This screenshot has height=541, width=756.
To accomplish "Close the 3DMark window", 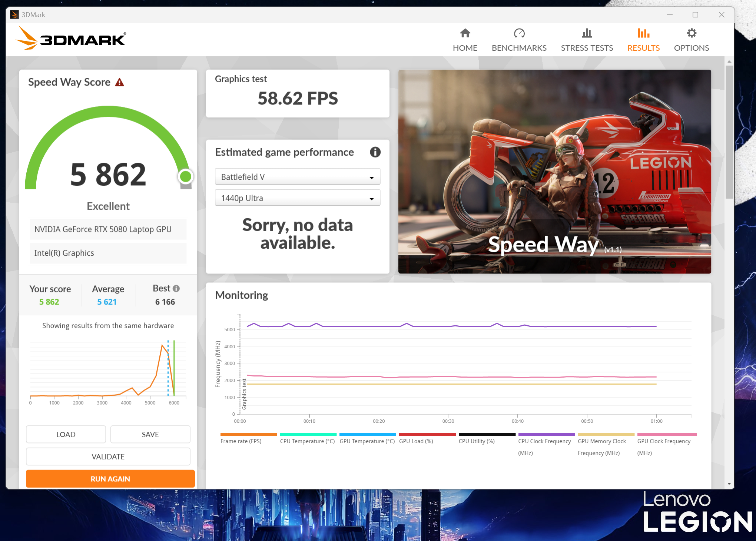I will pos(722,15).
